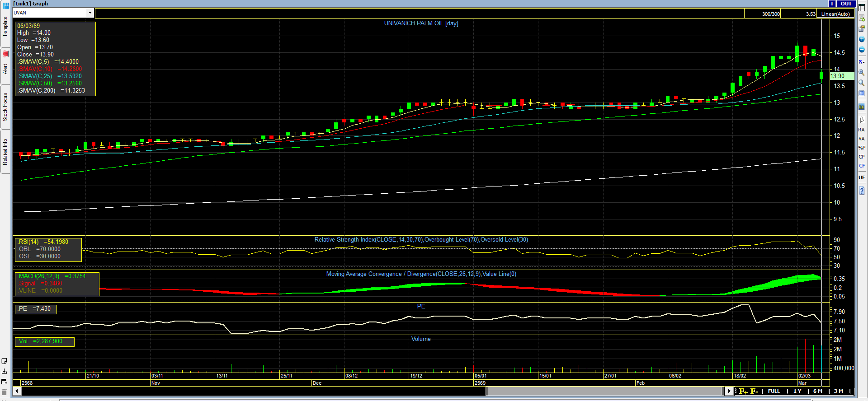Click the 3.53 value in top bar
The image size is (868, 401).
[811, 14]
